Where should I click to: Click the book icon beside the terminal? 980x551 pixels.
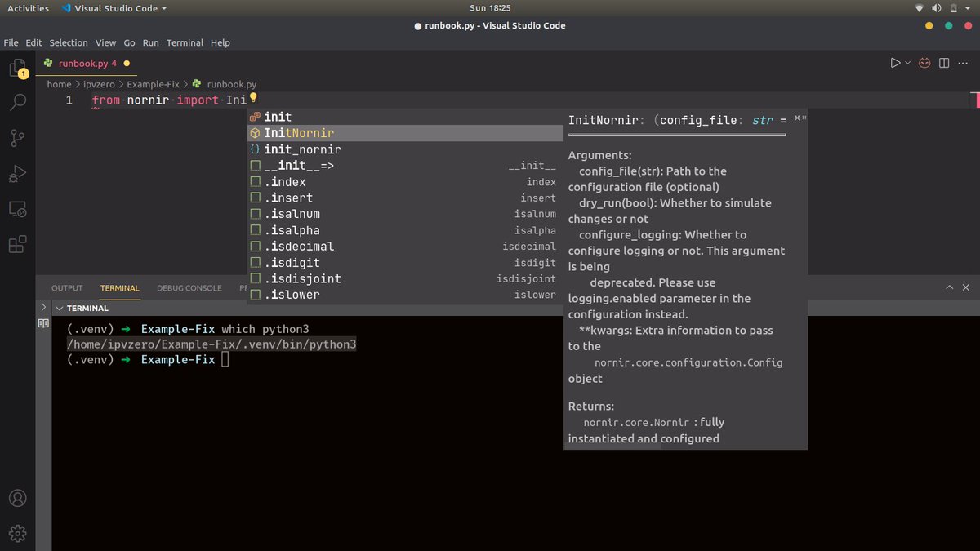tap(43, 323)
